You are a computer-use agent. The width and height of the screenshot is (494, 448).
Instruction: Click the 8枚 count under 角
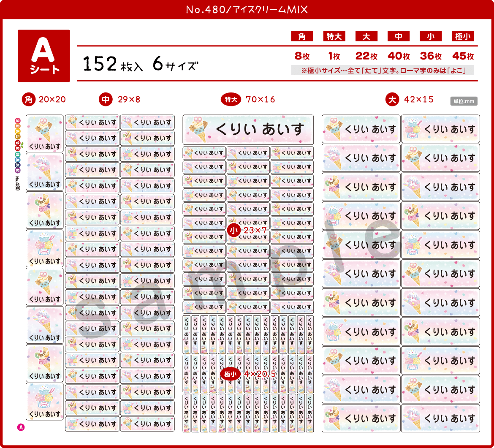click(302, 56)
